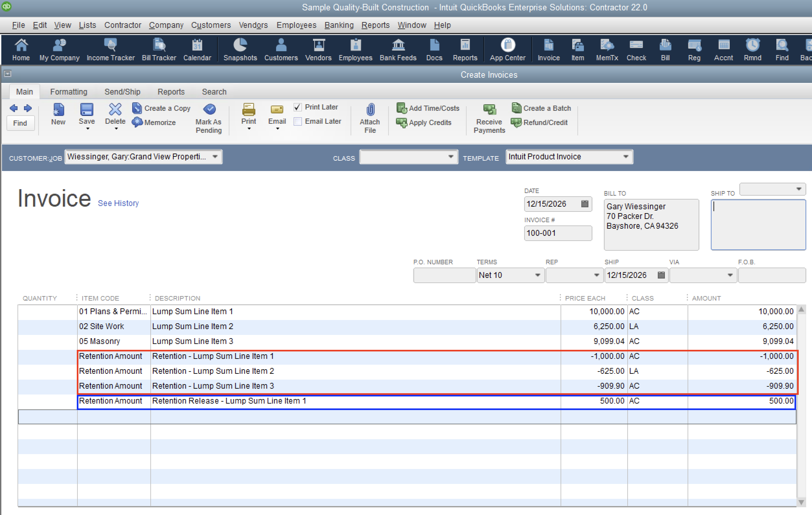Click the Save invoice icon
The image size is (812, 515).
pos(87,114)
